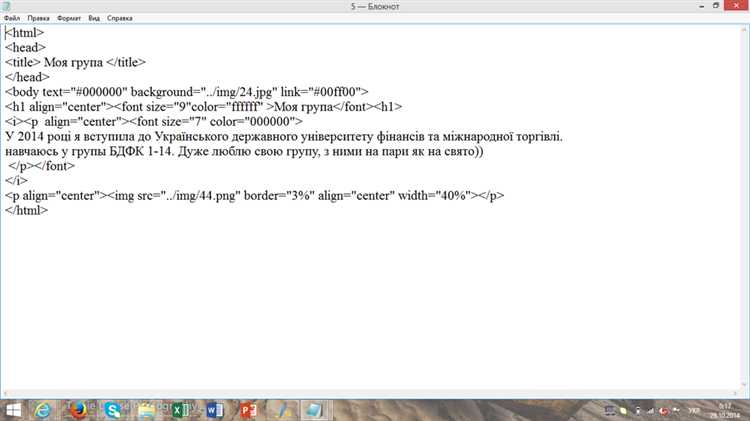Viewport: 750px width, 421px height.
Task: Restore down the Блокнот window
Action: click(x=716, y=6)
